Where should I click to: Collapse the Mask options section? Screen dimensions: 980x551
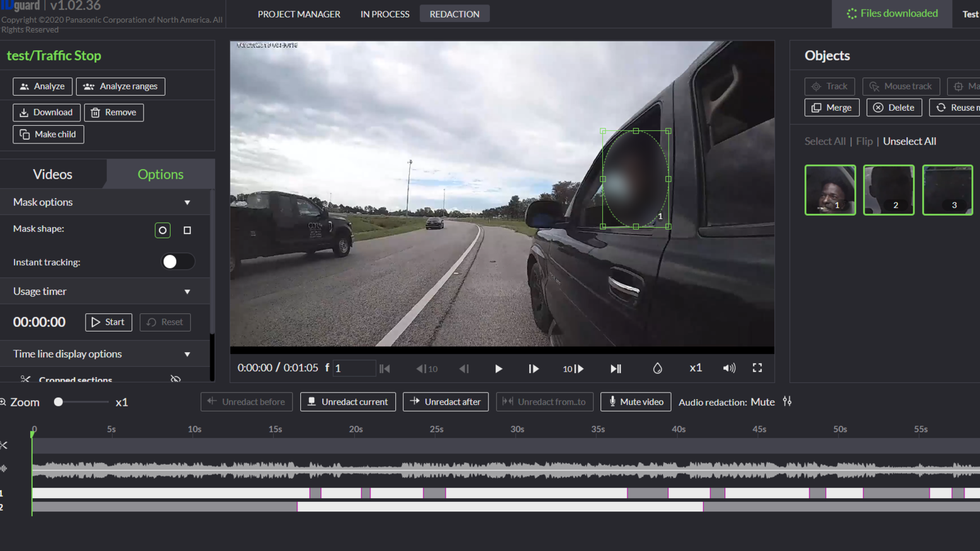point(187,202)
